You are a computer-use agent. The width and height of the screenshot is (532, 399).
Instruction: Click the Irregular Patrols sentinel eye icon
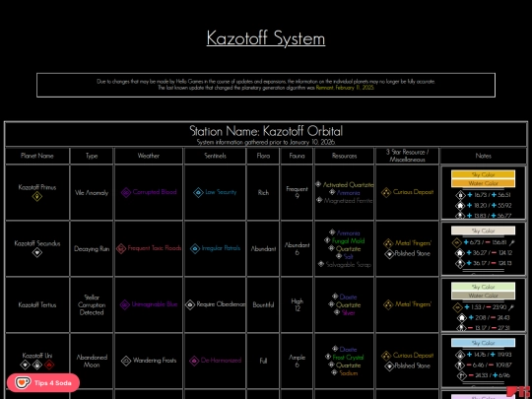(x=195, y=248)
